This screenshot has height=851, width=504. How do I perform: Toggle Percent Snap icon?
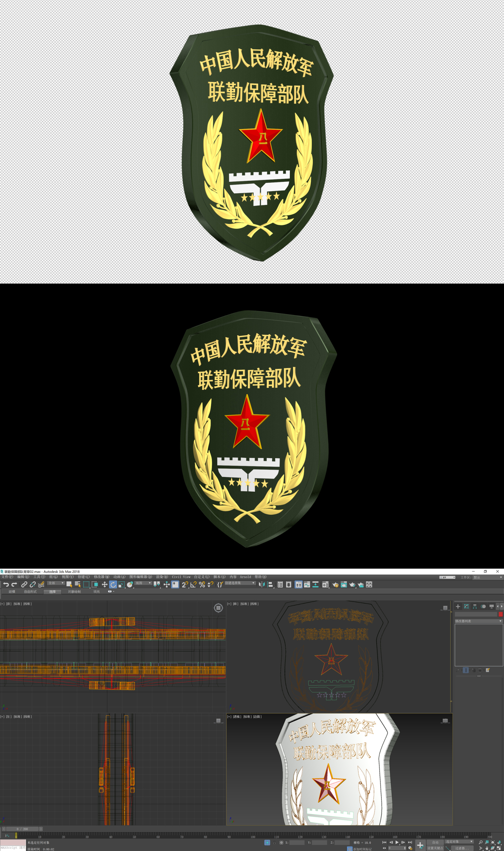click(202, 584)
